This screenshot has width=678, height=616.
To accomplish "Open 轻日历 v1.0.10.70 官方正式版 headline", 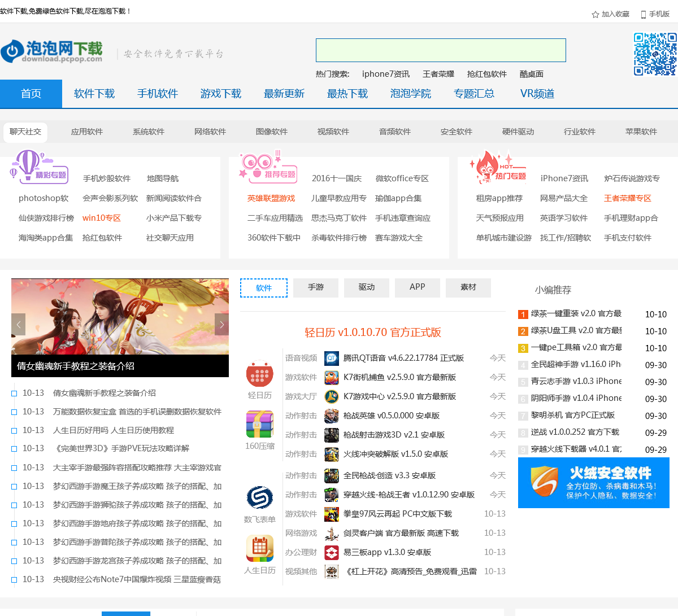I will point(373,333).
